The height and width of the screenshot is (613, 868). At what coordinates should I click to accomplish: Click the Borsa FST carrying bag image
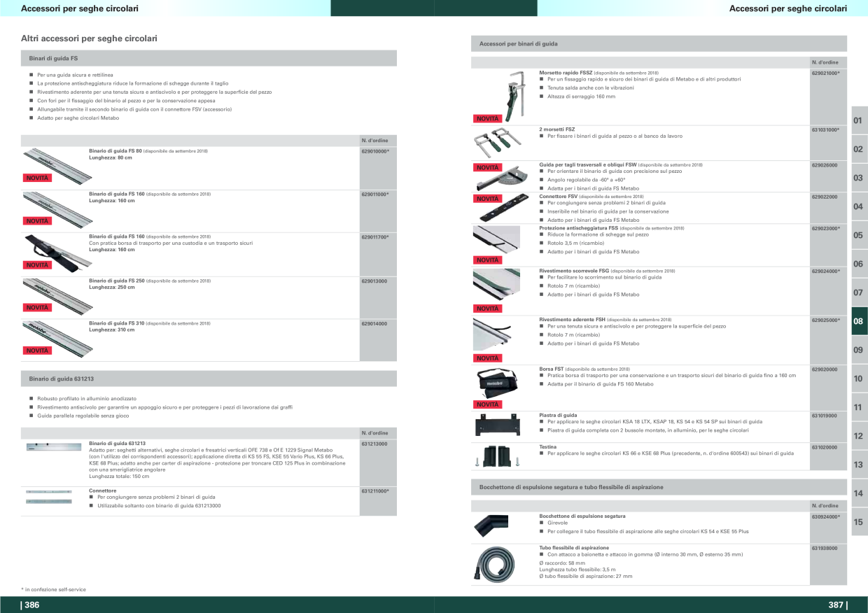[497, 382]
